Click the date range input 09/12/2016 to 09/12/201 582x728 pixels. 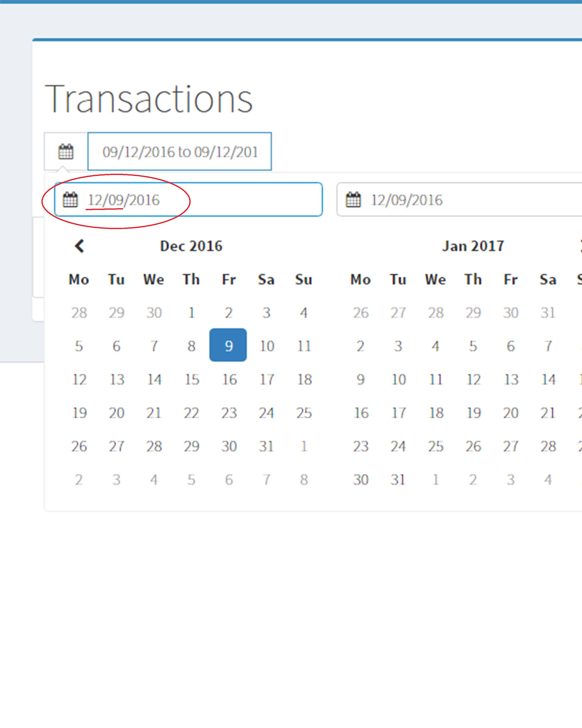tap(179, 152)
